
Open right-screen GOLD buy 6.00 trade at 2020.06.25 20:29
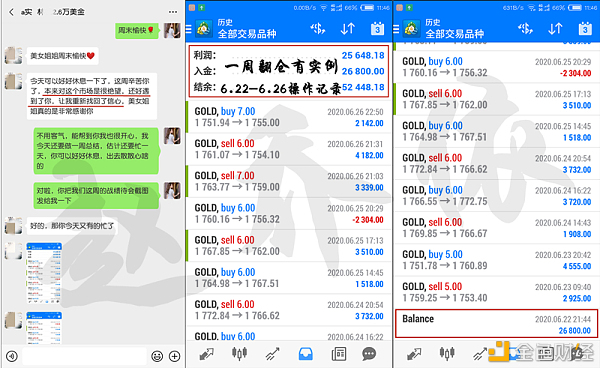[x=497, y=67]
